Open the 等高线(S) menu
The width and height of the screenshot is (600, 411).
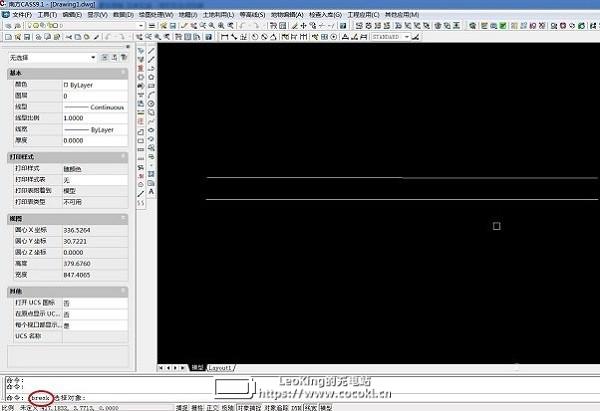point(252,15)
